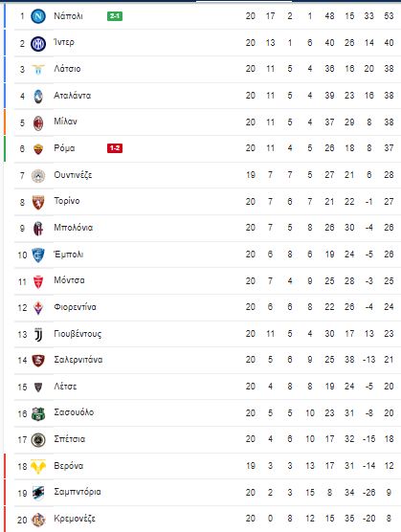Select the Milan club crest
The width and height of the screenshot is (401, 532).
click(38, 122)
